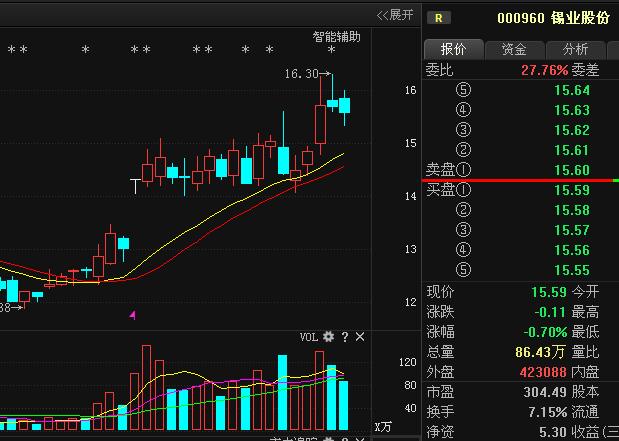This screenshot has width=619, height=441.
Task: Click the 涨跌 value -0.11
Action: pos(551,312)
